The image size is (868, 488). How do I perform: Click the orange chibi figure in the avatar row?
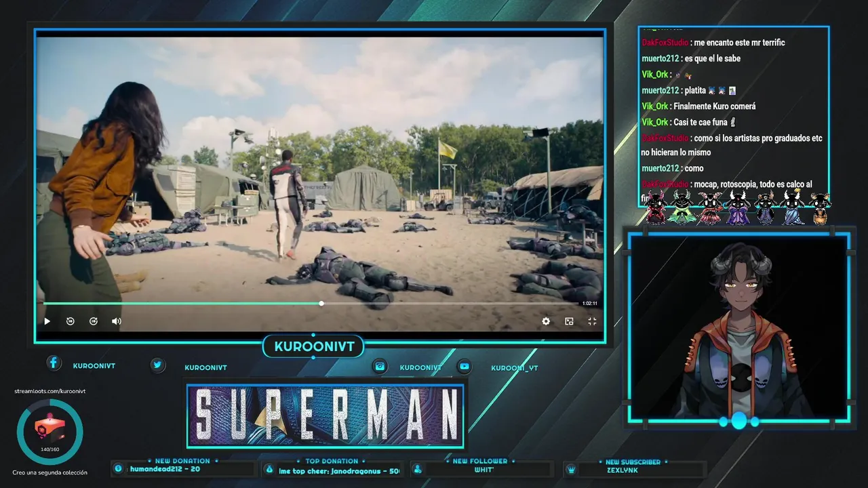821,208
